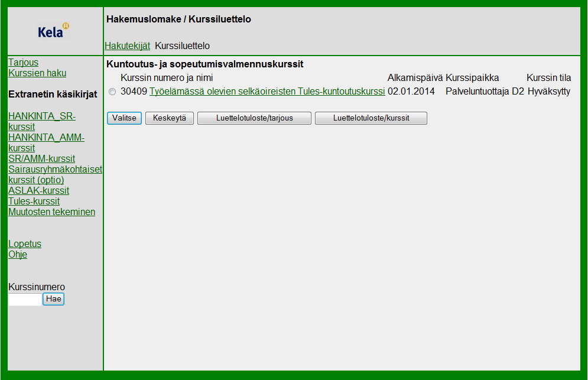Image resolution: width=588 pixels, height=380 pixels.
Task: Open Työelämässä olevien selkäoireisten Tules-kuntoutuskurssi link
Action: coord(267,91)
